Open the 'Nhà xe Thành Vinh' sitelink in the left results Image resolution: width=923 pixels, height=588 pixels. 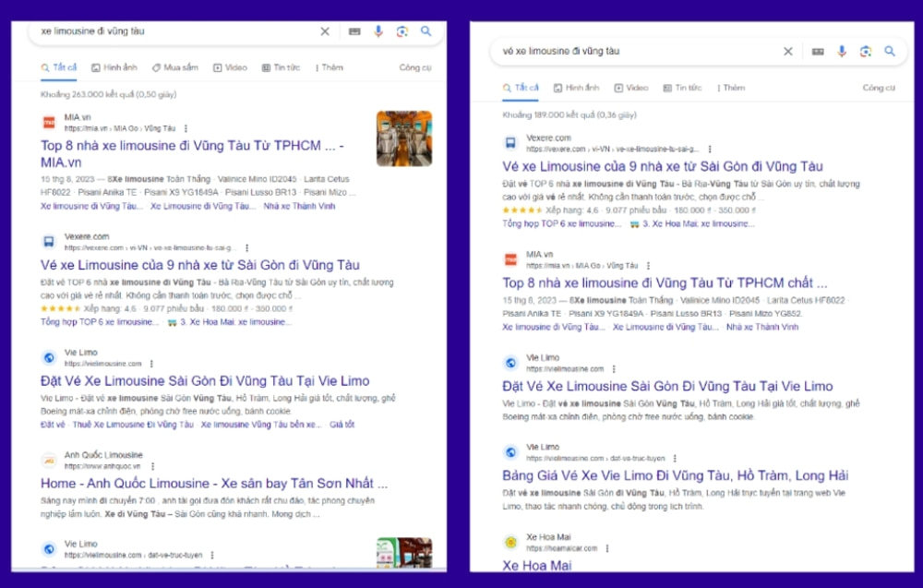point(299,206)
